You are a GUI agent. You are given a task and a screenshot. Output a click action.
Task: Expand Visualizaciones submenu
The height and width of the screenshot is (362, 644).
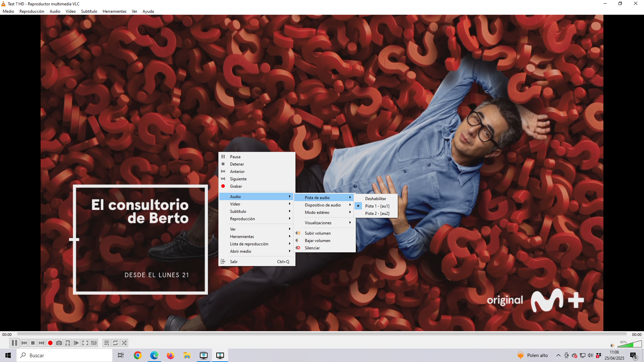pyautogui.click(x=325, y=223)
